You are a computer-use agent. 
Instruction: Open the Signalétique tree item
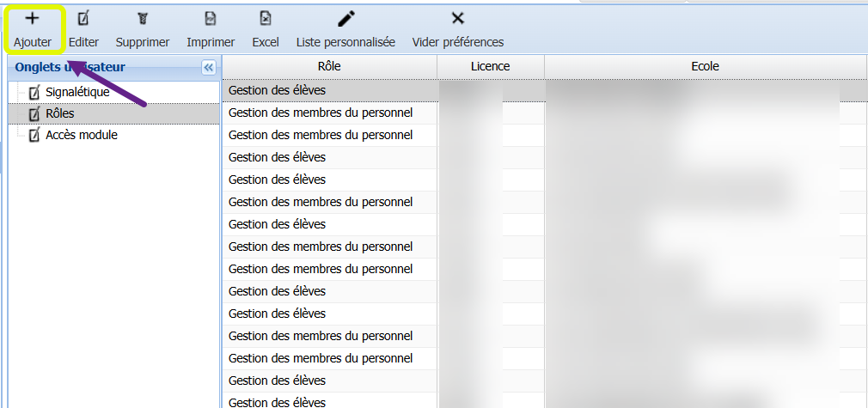click(77, 92)
